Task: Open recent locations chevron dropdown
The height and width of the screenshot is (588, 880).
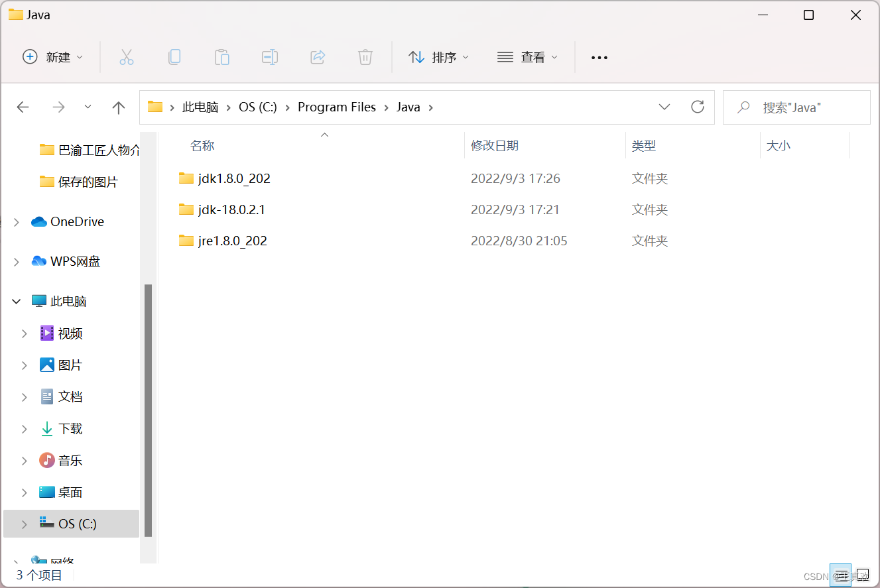Action: pos(88,107)
